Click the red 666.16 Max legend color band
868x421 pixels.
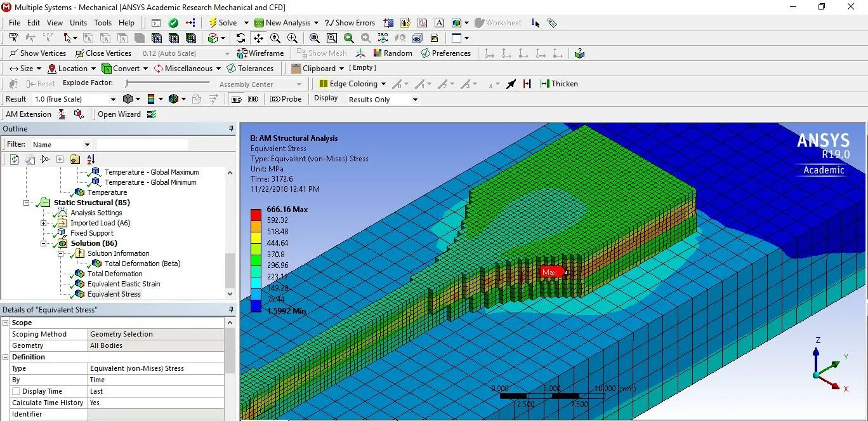click(x=256, y=215)
